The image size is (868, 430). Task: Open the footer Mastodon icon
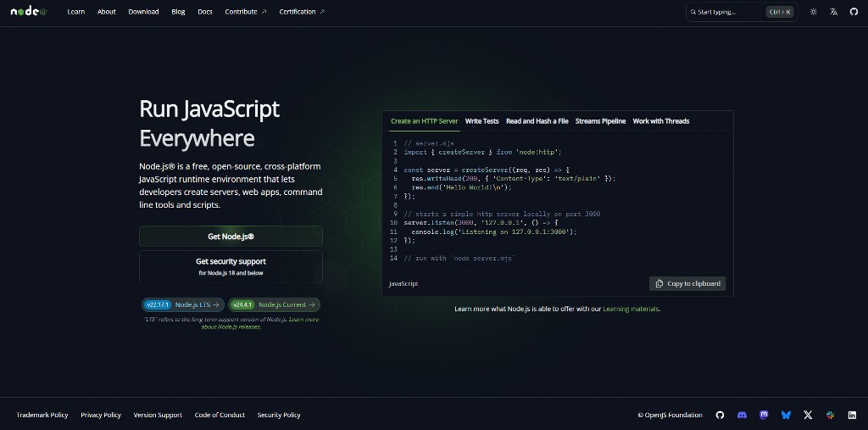pos(764,415)
